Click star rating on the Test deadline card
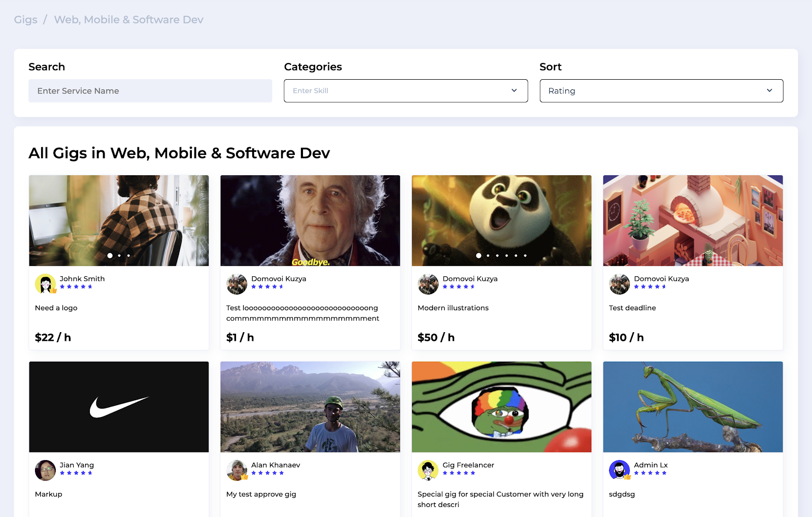Screen dimensions: 812x517 tap(650, 287)
